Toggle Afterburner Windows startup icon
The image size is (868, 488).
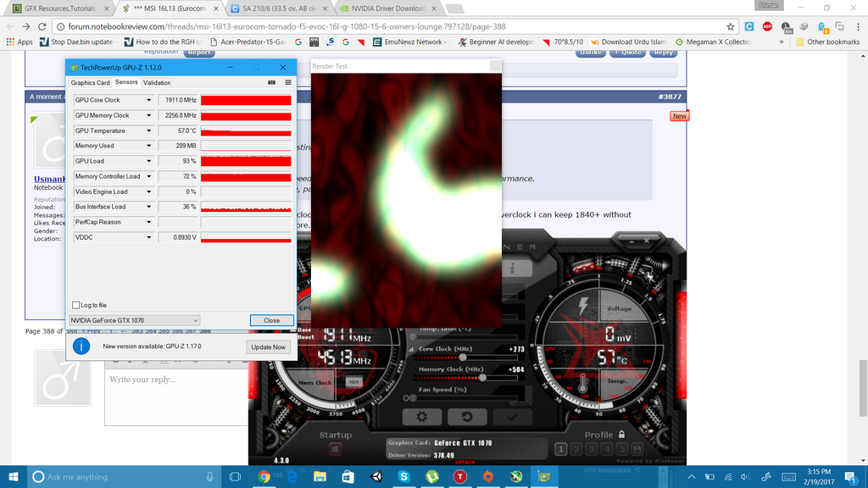point(336,449)
